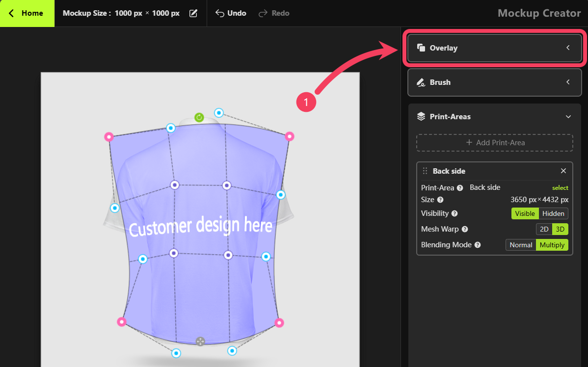Screen dimensions: 588x367
Task: Set visibility to Hidden
Action: (553, 213)
